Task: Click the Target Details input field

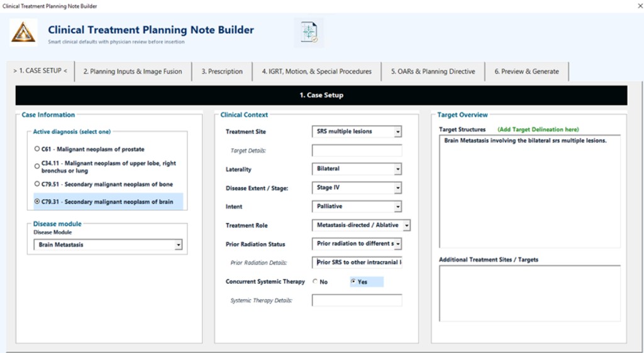Action: pyautogui.click(x=357, y=151)
